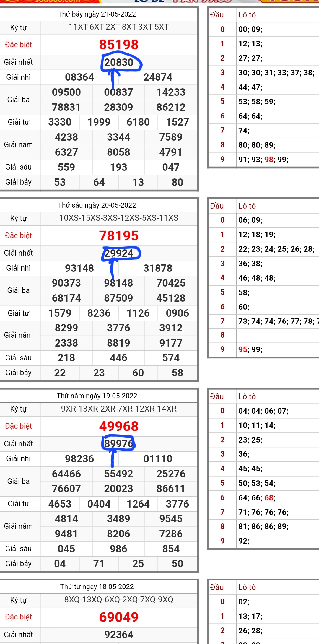Click lô tô row 91; 93; 98; 99
This screenshot has width=319, height=644.
point(263,160)
